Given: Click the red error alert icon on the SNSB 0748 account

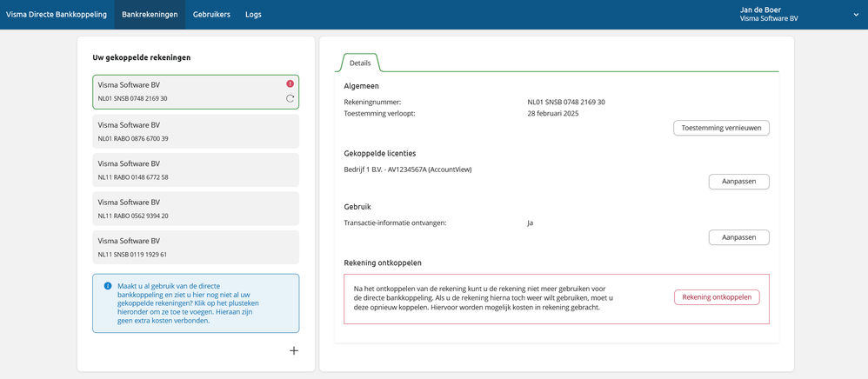Looking at the screenshot, I should (290, 83).
